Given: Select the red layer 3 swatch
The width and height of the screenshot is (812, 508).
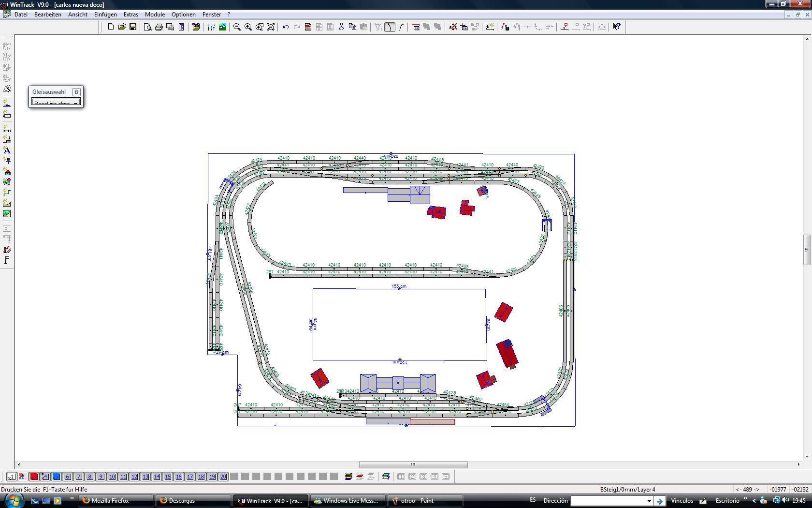Looking at the screenshot, I should pos(34,477).
